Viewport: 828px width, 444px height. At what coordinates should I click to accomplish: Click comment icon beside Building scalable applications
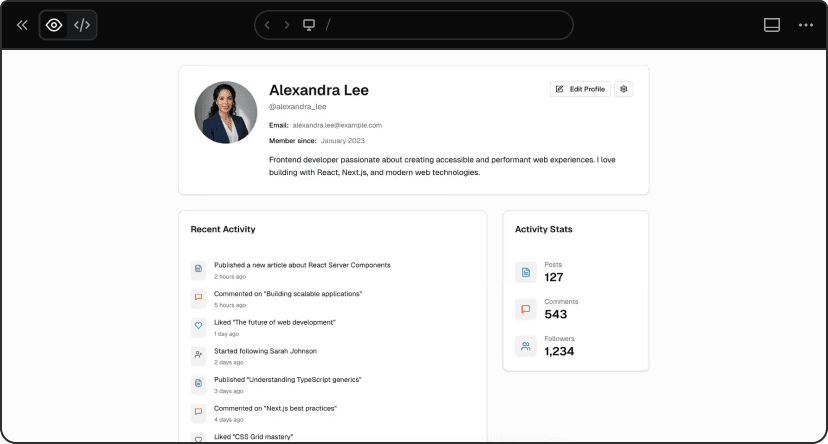[x=198, y=297]
